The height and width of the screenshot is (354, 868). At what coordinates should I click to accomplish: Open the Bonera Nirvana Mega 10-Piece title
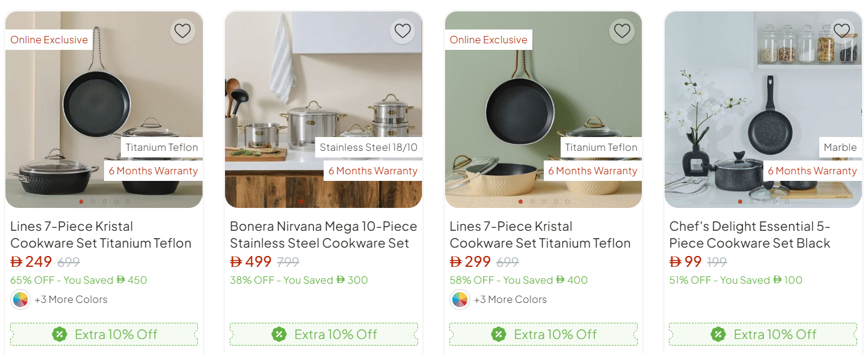(323, 235)
